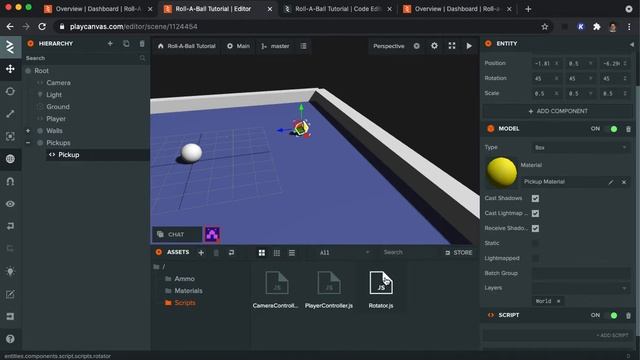The width and height of the screenshot is (640, 360).
Task: Switch assets to large grid view
Action: tap(262, 253)
